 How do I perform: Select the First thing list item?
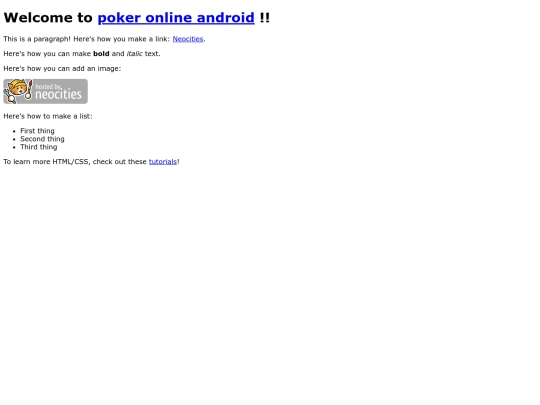pos(37,131)
